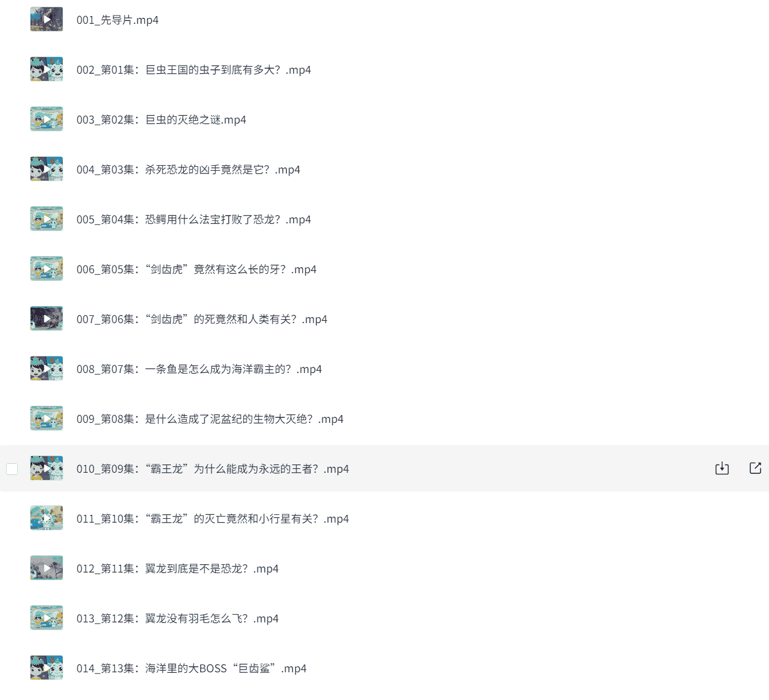
Task: Select file 003_第02集 巨虫的灭绝之谜
Action: coord(161,120)
